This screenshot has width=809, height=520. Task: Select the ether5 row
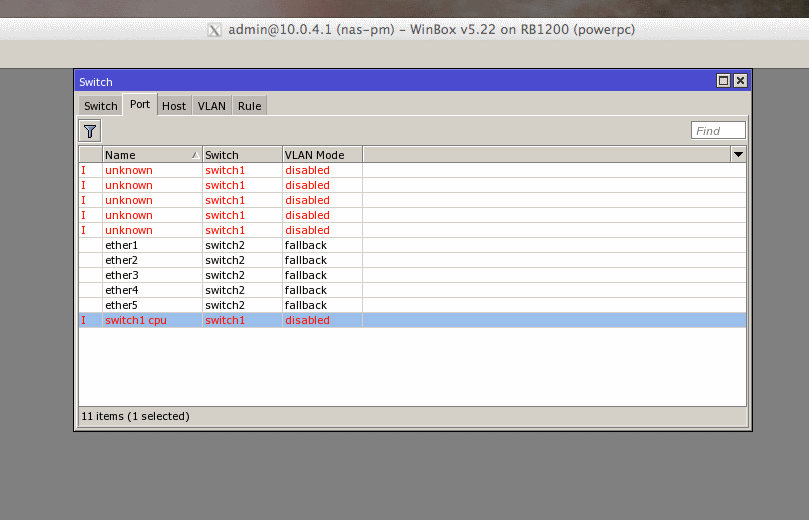tap(412, 305)
